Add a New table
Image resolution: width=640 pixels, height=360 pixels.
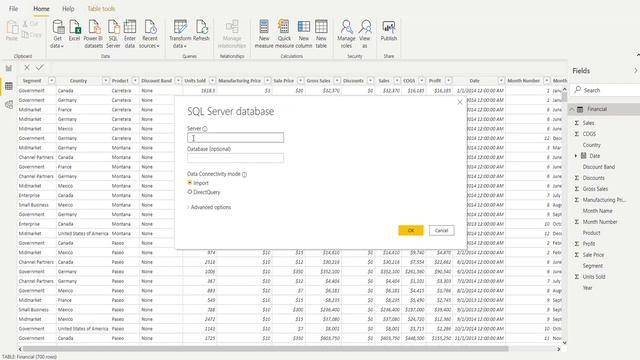pos(321,34)
